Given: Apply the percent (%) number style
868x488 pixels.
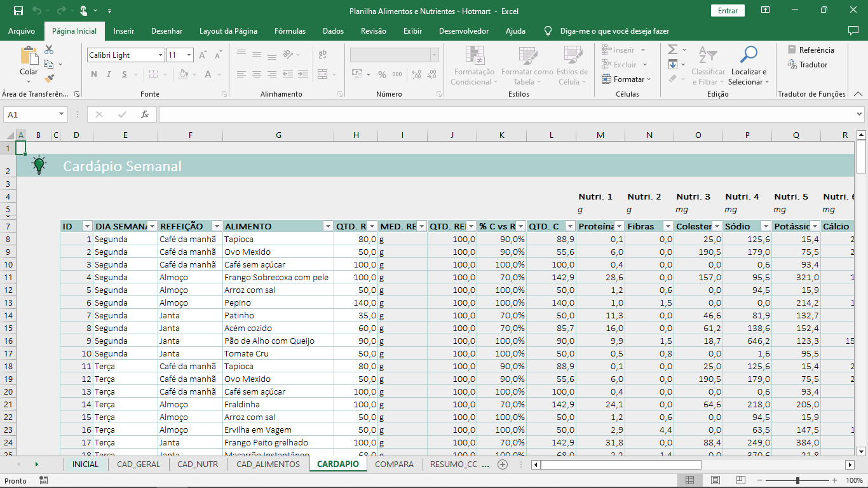Looking at the screenshot, I should tap(381, 75).
